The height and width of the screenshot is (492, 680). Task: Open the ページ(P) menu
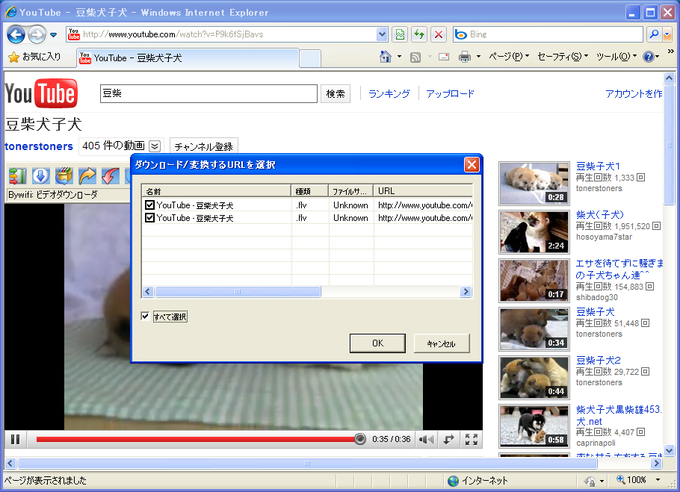point(509,56)
